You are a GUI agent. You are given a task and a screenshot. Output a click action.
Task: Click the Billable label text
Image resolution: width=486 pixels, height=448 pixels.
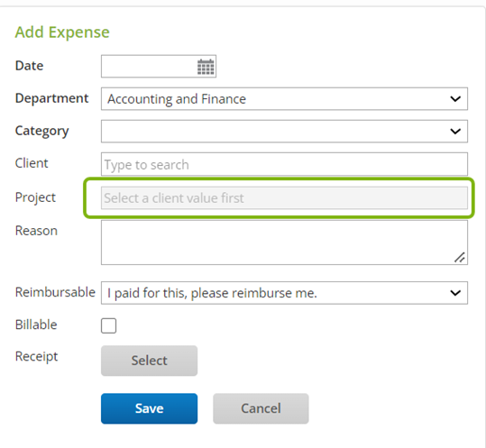(36, 325)
